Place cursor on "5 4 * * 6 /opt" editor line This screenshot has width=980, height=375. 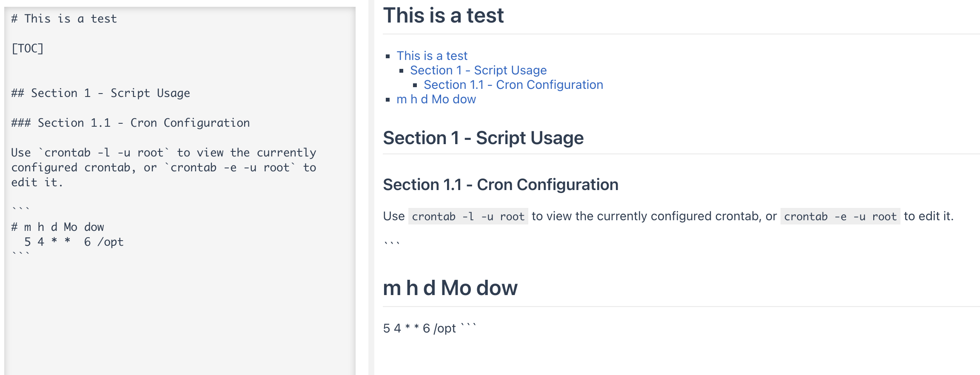[74, 242]
